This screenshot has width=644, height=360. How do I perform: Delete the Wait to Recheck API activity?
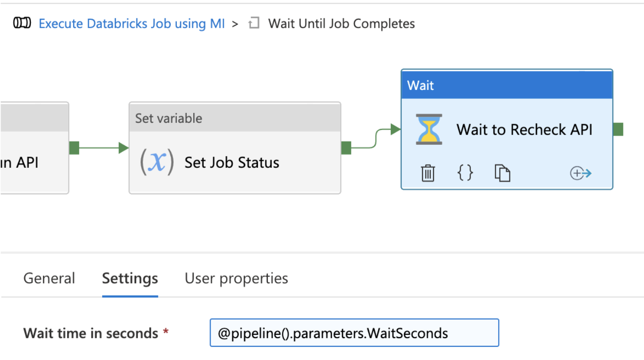tap(428, 173)
